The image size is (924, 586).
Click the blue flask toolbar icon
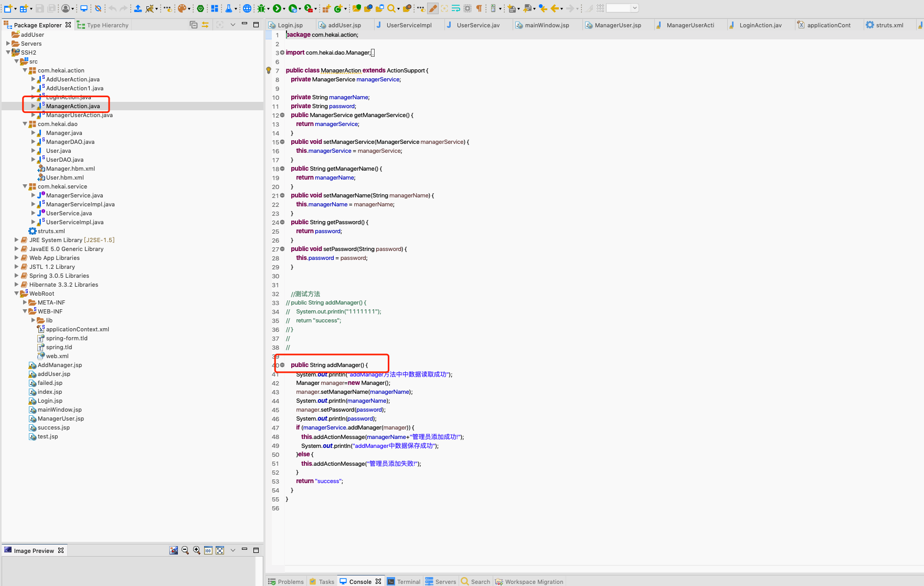pos(228,8)
